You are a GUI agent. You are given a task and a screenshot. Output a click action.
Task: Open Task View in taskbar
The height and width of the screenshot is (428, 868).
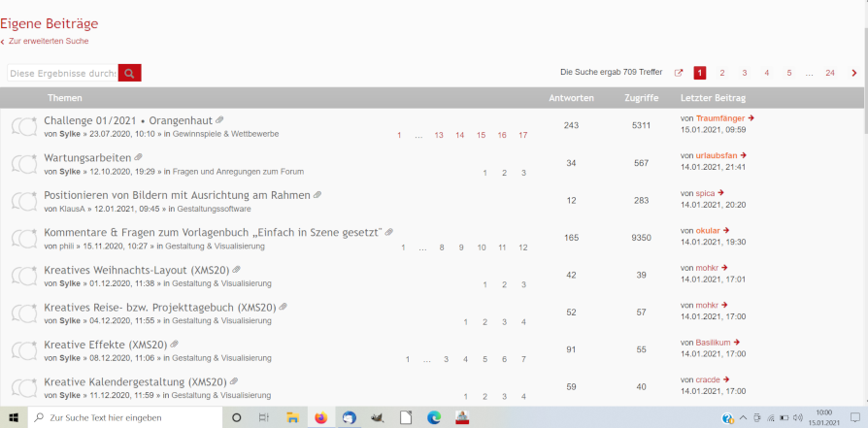point(264,417)
